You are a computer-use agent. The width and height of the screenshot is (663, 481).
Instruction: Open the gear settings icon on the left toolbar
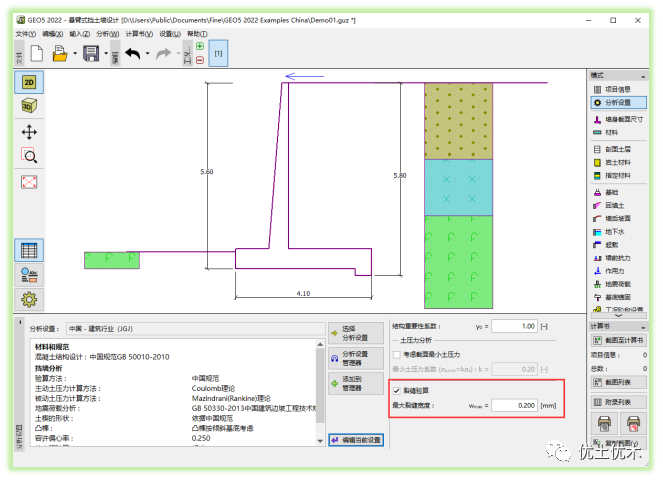click(x=29, y=300)
